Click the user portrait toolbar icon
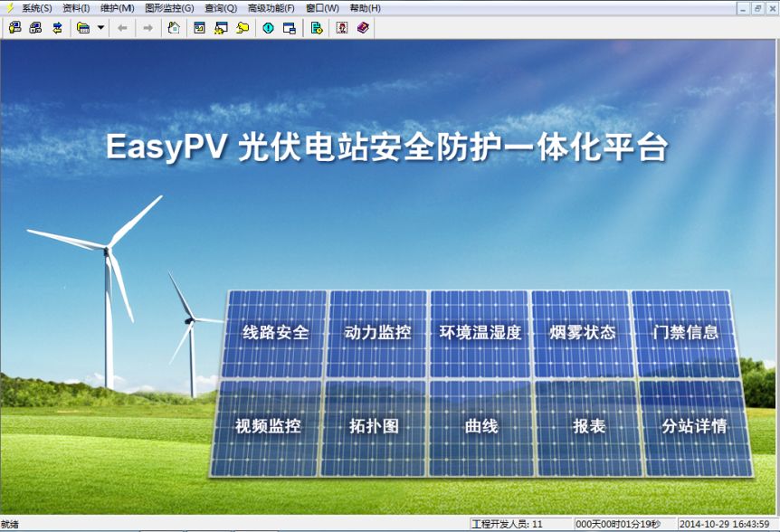This screenshot has height=532, width=780. (x=342, y=28)
